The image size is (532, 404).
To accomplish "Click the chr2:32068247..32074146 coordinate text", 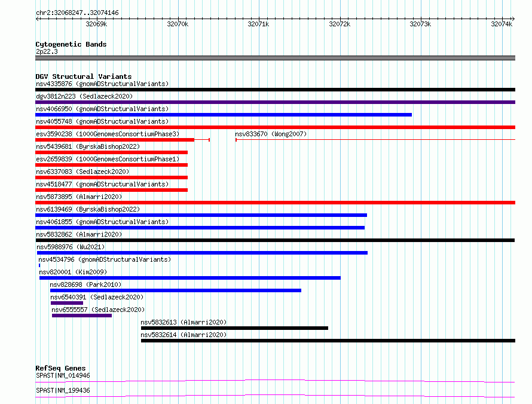I will coord(77,13).
